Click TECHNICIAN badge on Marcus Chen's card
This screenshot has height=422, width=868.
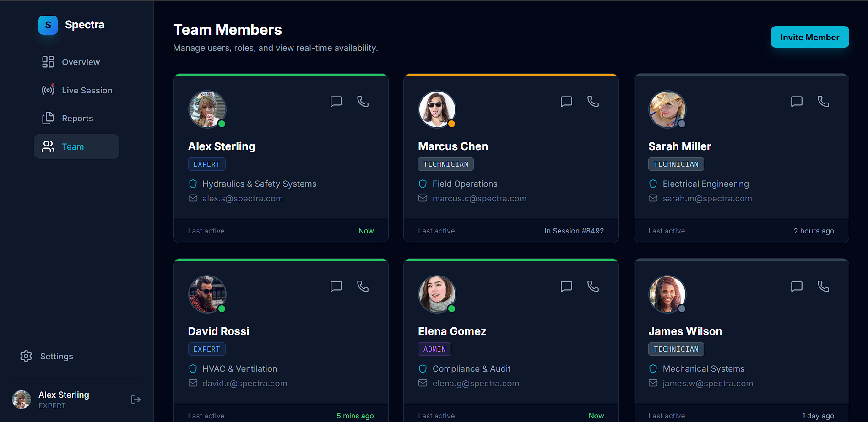tap(446, 164)
